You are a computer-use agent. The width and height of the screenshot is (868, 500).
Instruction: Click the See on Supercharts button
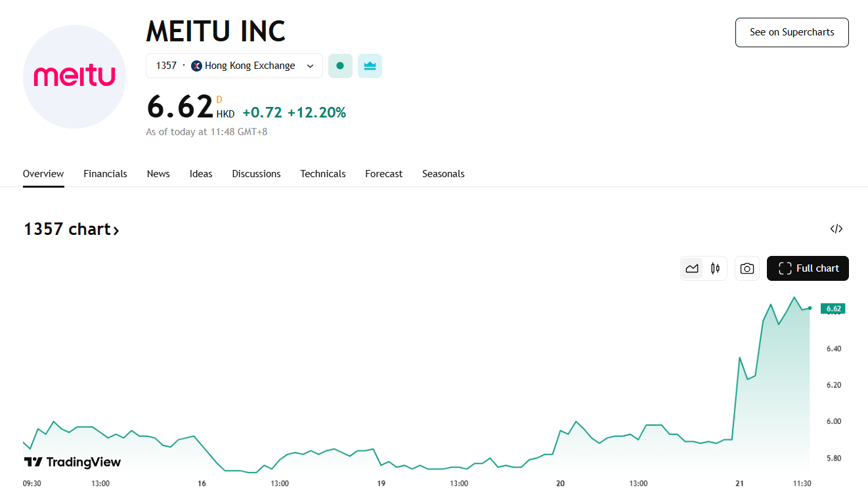(x=792, y=32)
